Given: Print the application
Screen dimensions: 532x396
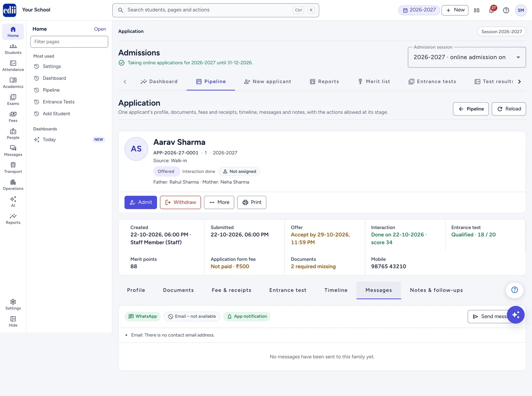Looking at the screenshot, I should point(252,202).
